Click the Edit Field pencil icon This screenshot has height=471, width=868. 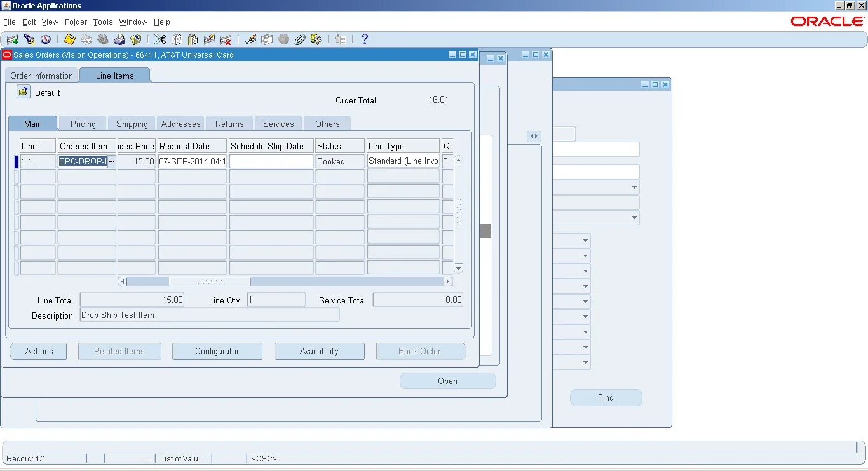[x=250, y=39]
